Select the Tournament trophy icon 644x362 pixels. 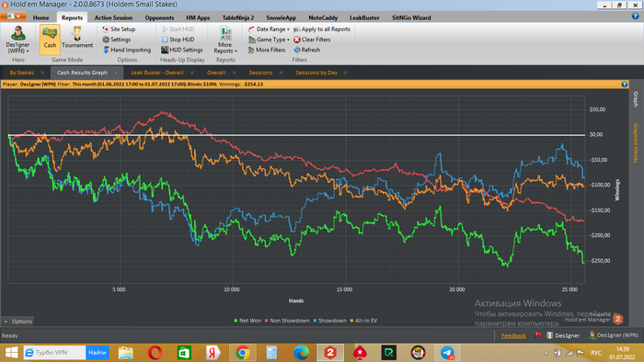(x=77, y=38)
